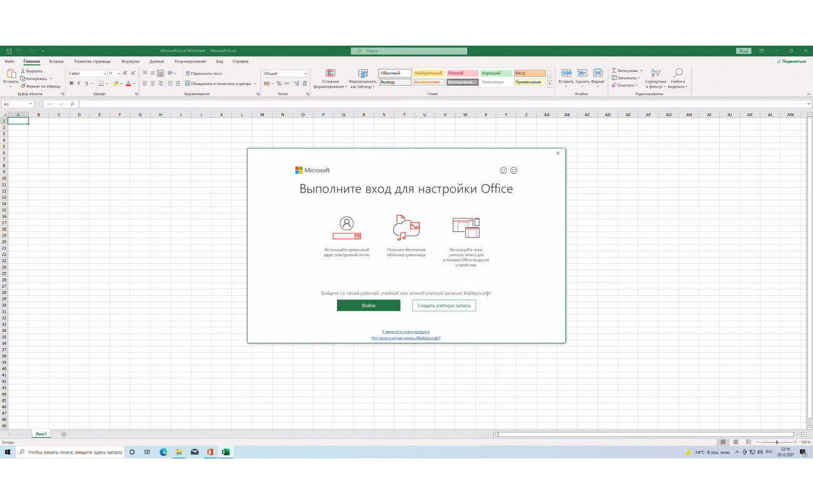Switch to the Формулы tab
This screenshot has height=504, width=813.
(x=131, y=61)
